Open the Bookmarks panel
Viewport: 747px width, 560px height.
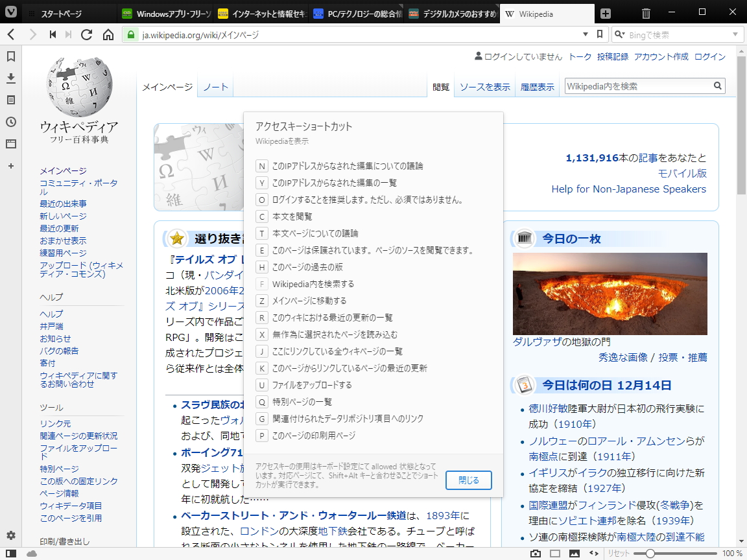coord(10,56)
